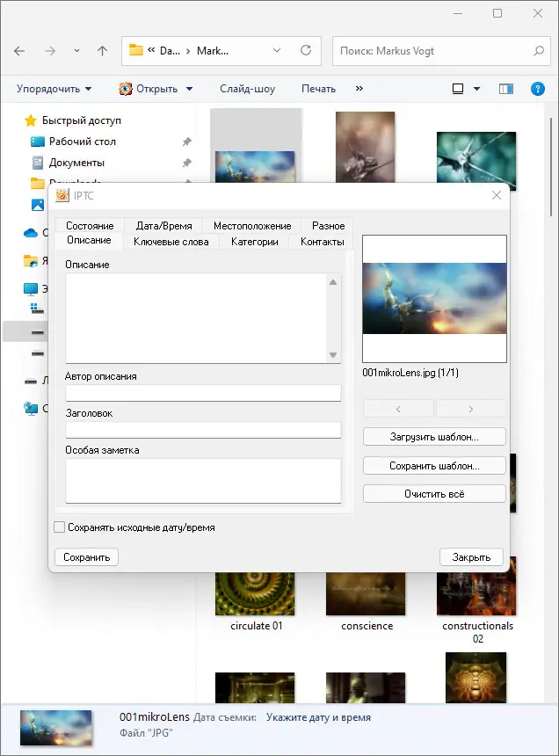Switch to Дата/Время tab
Image resolution: width=559 pixels, height=756 pixels.
tap(163, 226)
